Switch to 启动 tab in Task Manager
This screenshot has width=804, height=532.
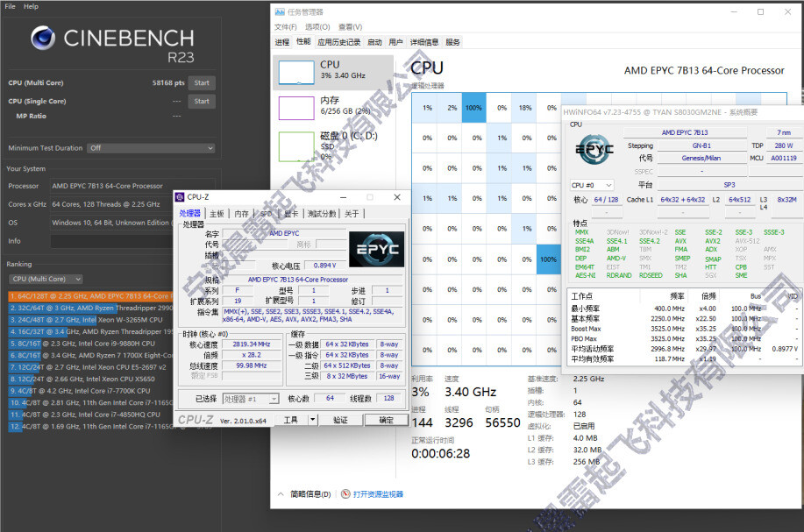pyautogui.click(x=374, y=42)
